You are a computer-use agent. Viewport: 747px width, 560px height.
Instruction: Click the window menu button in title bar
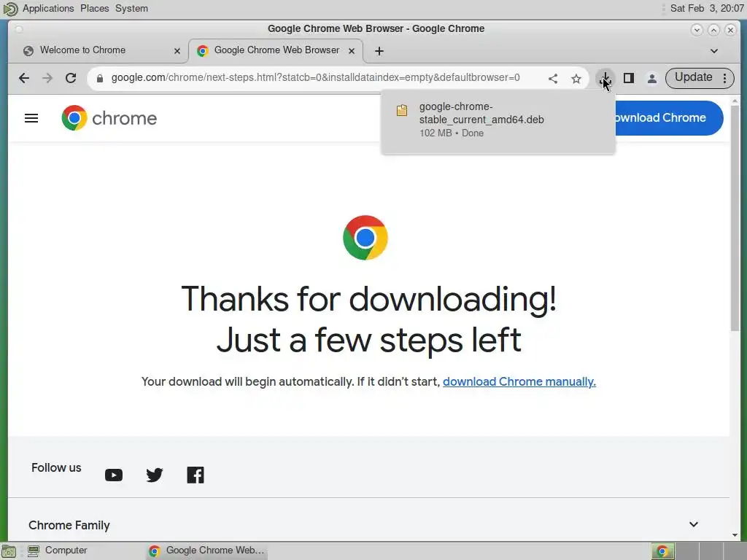(19, 29)
